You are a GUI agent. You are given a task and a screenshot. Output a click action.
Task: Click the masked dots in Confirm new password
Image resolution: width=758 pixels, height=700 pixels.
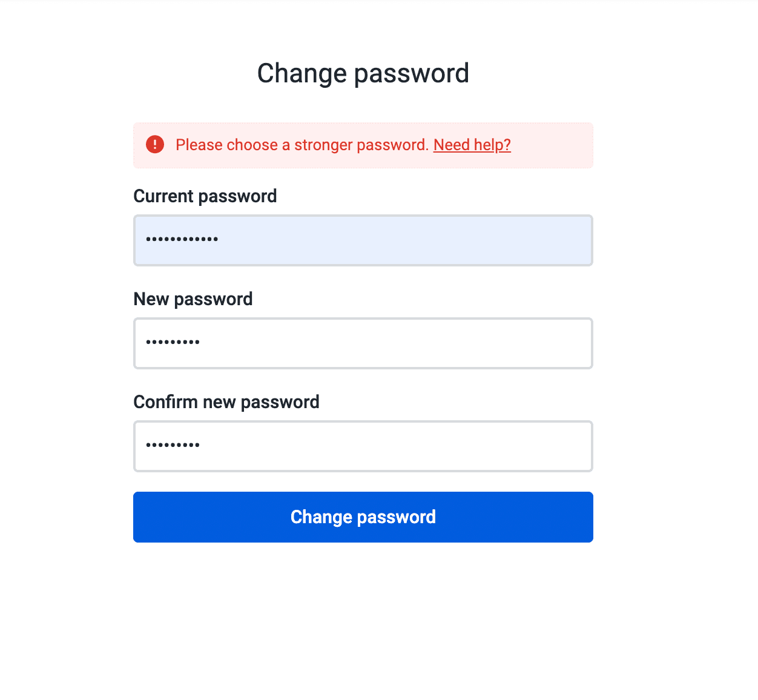(173, 446)
